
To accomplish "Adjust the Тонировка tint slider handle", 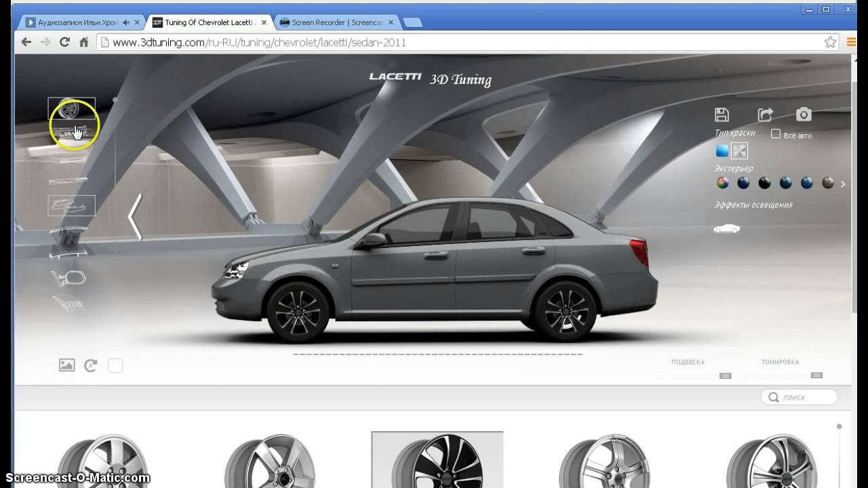I will coord(817,375).
